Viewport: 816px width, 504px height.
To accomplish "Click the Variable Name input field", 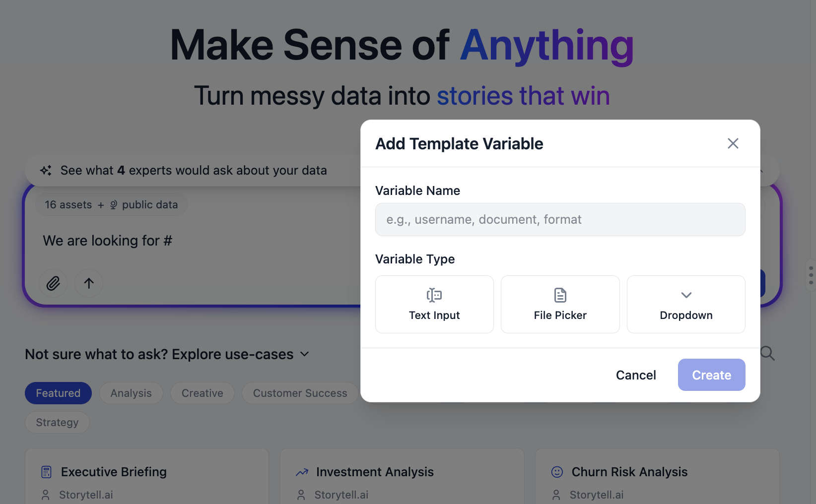I will tap(560, 219).
